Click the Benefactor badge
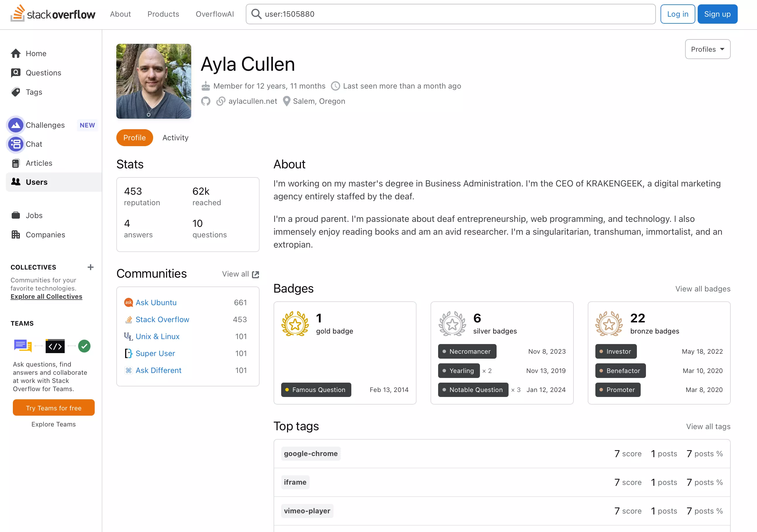This screenshot has width=757, height=532. [x=621, y=371]
